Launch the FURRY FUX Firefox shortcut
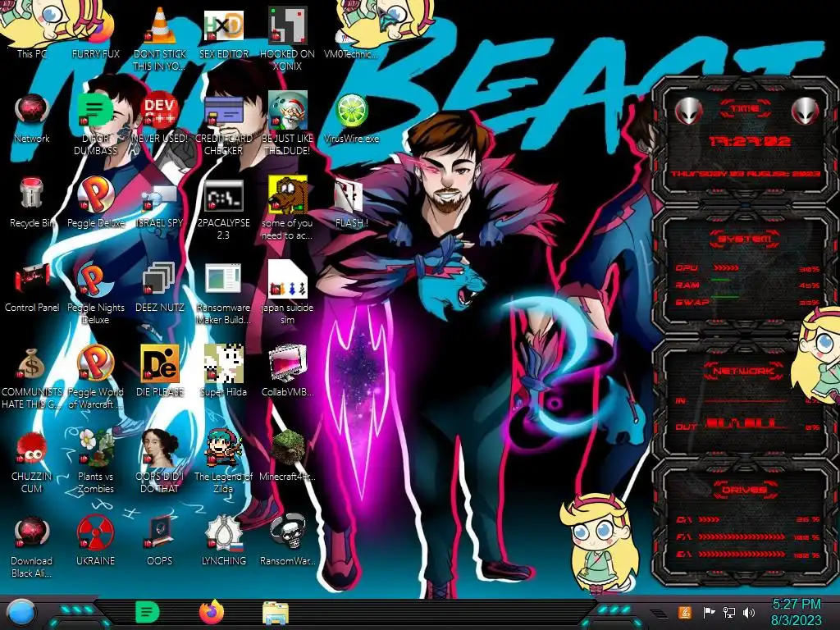Viewport: 840px width, 630px height. tap(95, 32)
